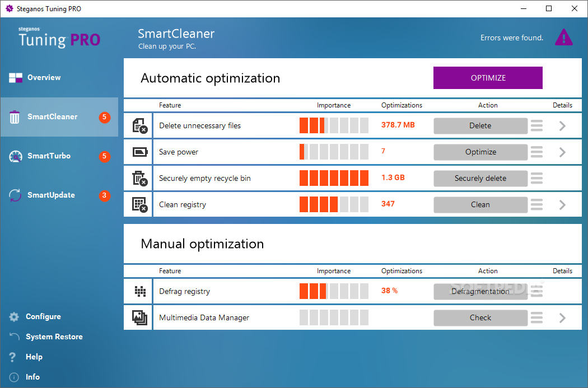The width and height of the screenshot is (588, 388).
Task: Click the Securely empty recycle bin icon
Action: (x=140, y=178)
